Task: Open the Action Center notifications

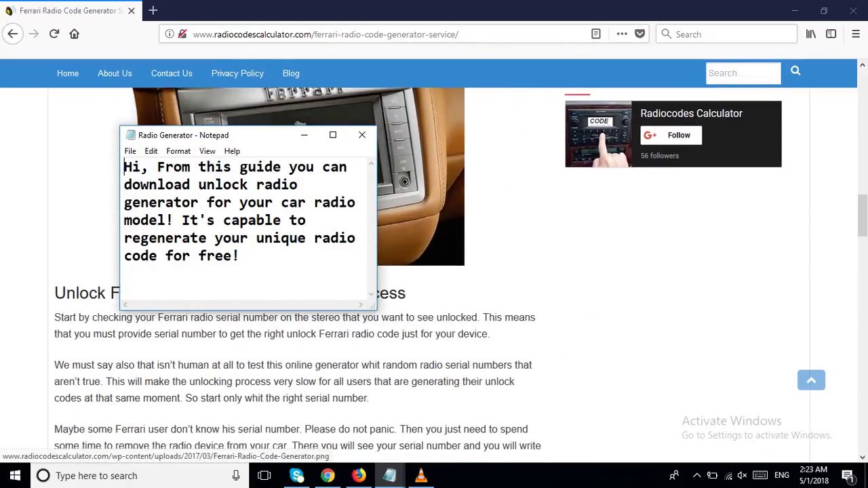Action: coord(848,476)
